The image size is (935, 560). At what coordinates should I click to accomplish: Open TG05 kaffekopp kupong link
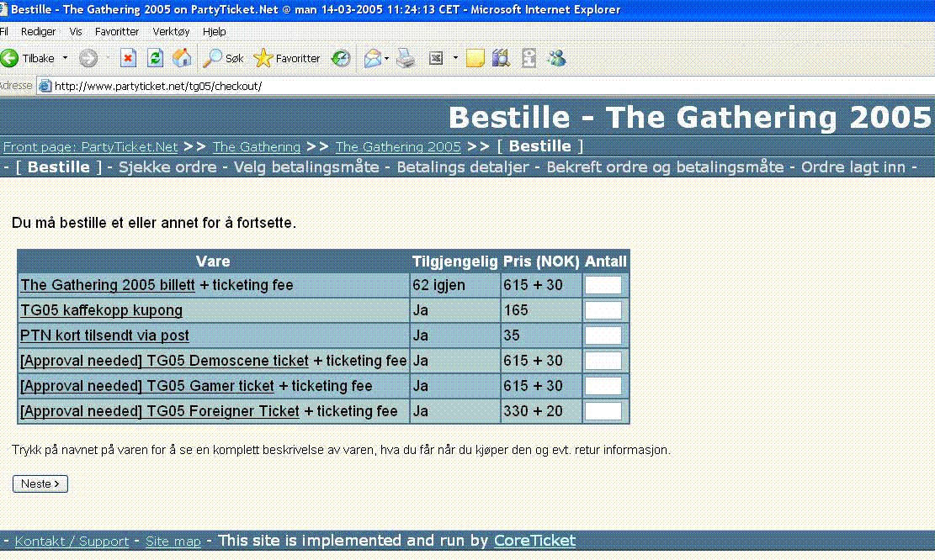pos(101,310)
